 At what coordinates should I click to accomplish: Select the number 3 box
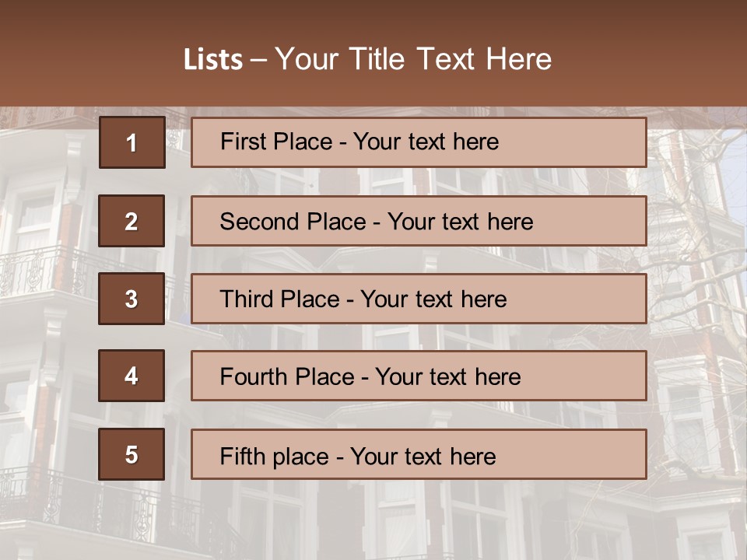click(132, 299)
